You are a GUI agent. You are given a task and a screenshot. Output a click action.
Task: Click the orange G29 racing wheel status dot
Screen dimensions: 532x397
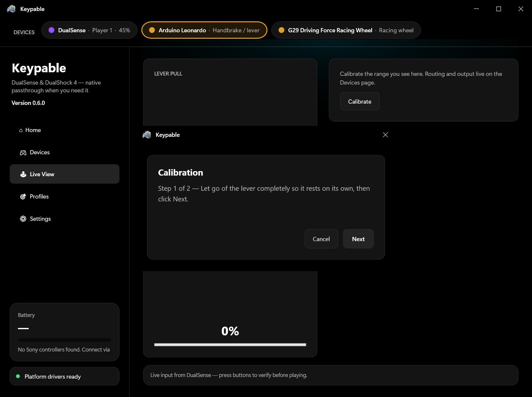[x=281, y=30]
